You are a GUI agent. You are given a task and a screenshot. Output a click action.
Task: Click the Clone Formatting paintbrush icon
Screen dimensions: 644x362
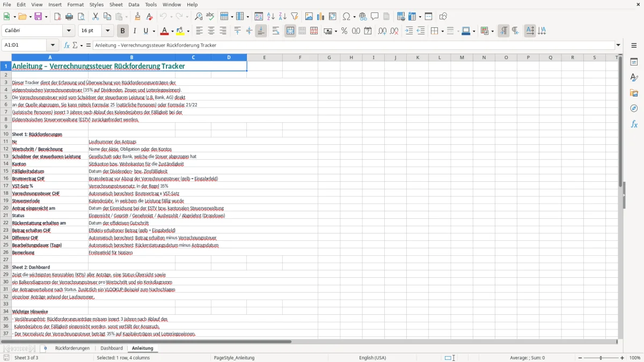point(138,17)
